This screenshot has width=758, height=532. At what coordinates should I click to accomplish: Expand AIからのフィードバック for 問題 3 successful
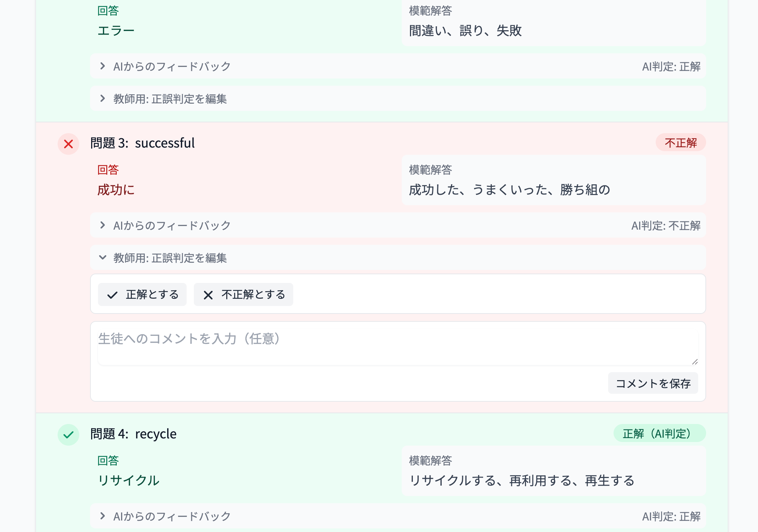tap(398, 225)
